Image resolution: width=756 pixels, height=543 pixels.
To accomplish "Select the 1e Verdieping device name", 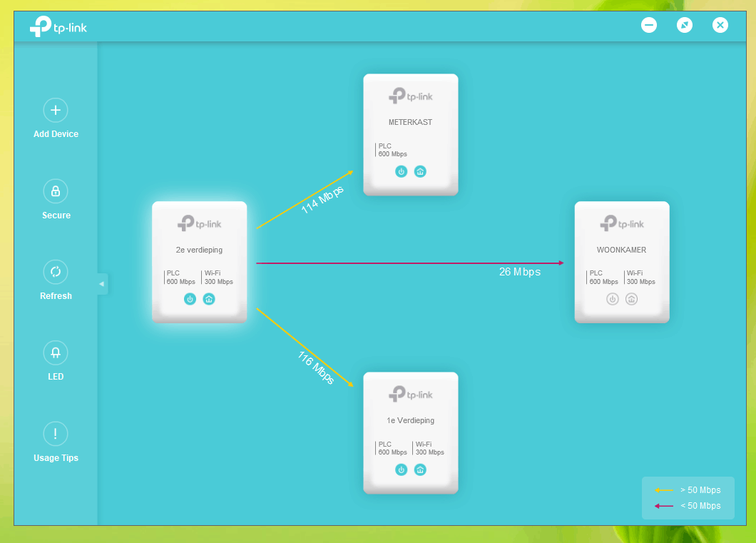I will 410,420.
